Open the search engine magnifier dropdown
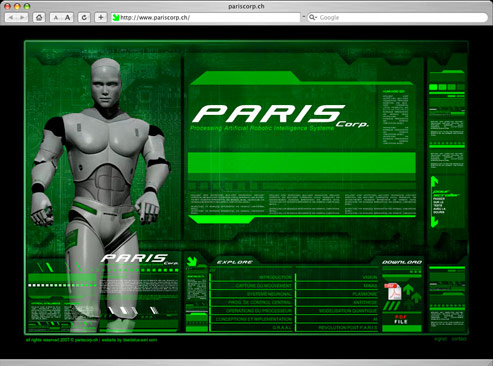This screenshot has width=493, height=366. [312, 17]
